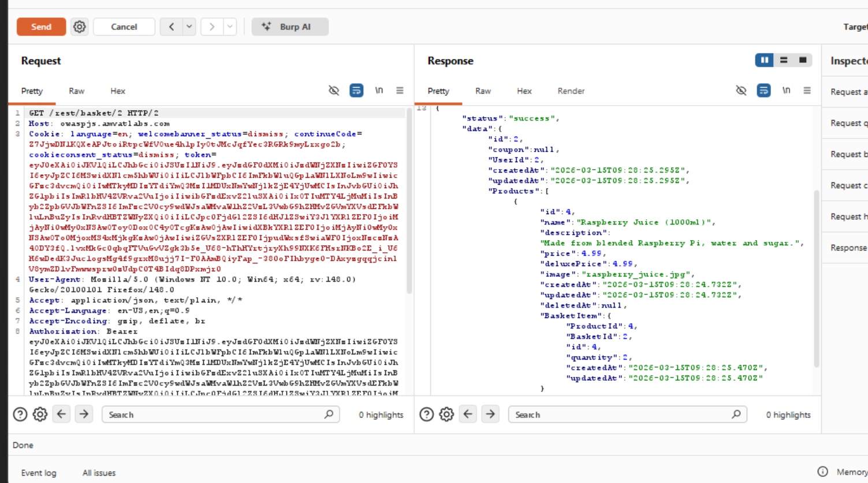Open help for the Request search bar

[x=20, y=414]
